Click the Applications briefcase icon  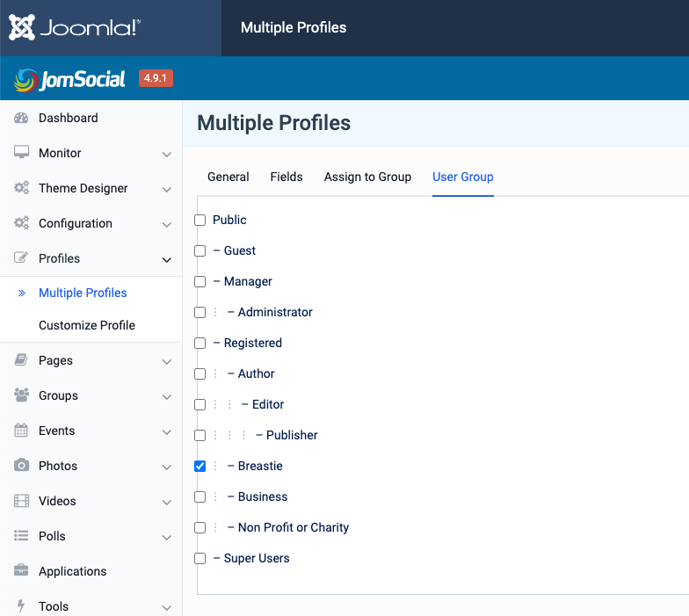21,571
